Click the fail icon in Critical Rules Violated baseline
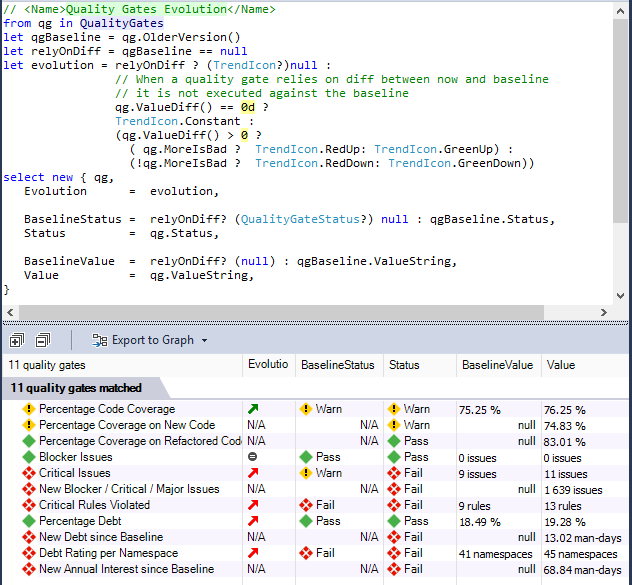632x585 pixels. click(x=306, y=505)
